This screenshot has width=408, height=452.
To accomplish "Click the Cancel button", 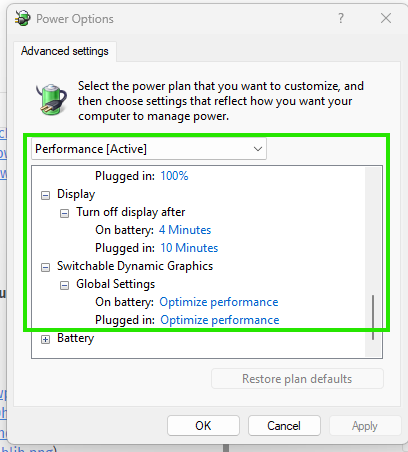I will pyautogui.click(x=284, y=425).
